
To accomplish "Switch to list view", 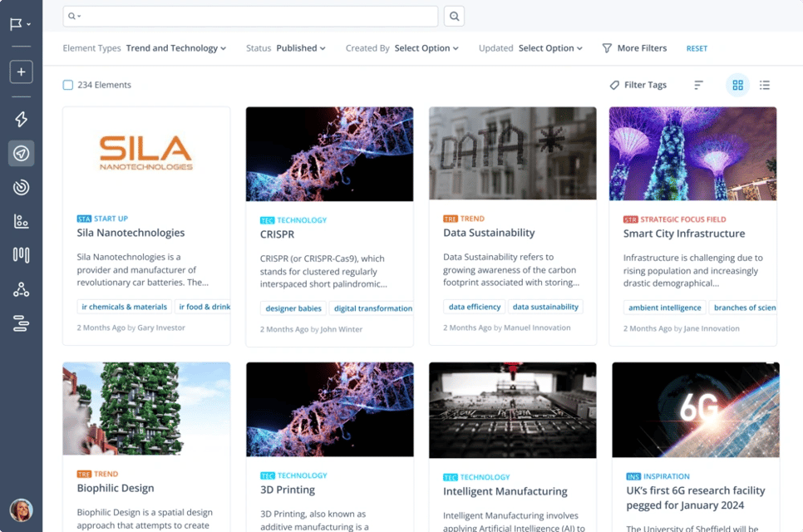I will tap(765, 85).
